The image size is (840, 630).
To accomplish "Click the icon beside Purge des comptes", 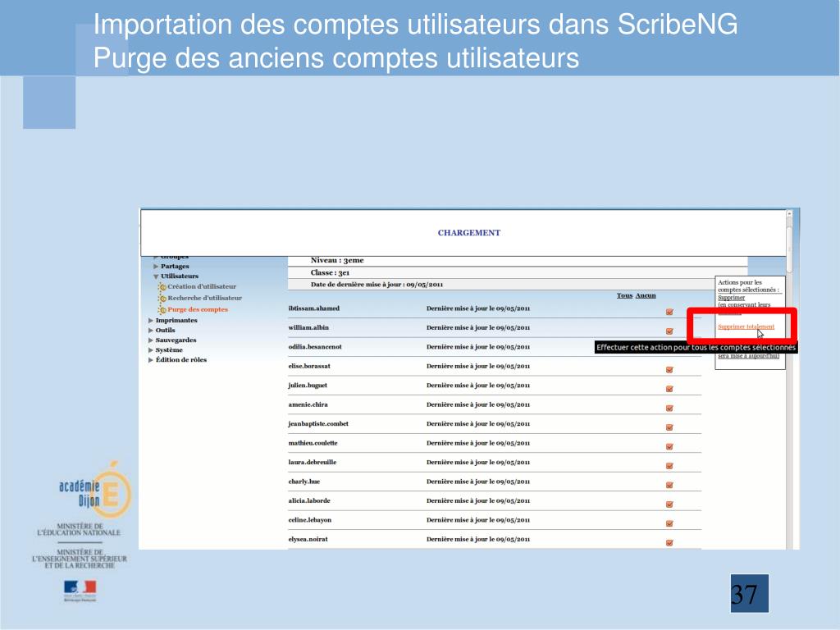I will [162, 309].
